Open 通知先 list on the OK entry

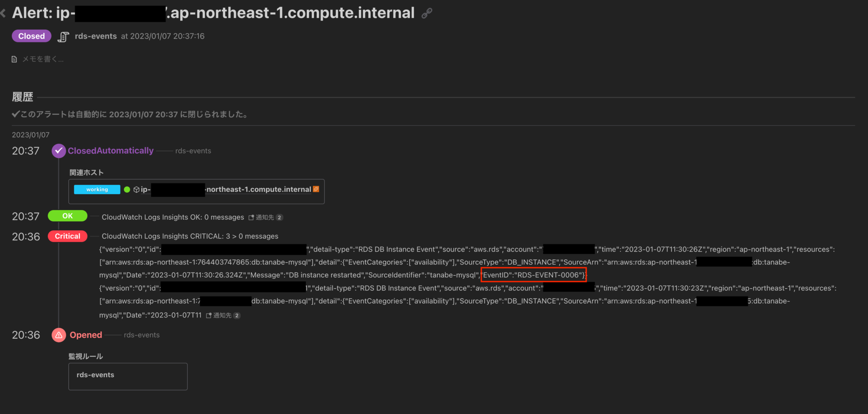click(265, 217)
